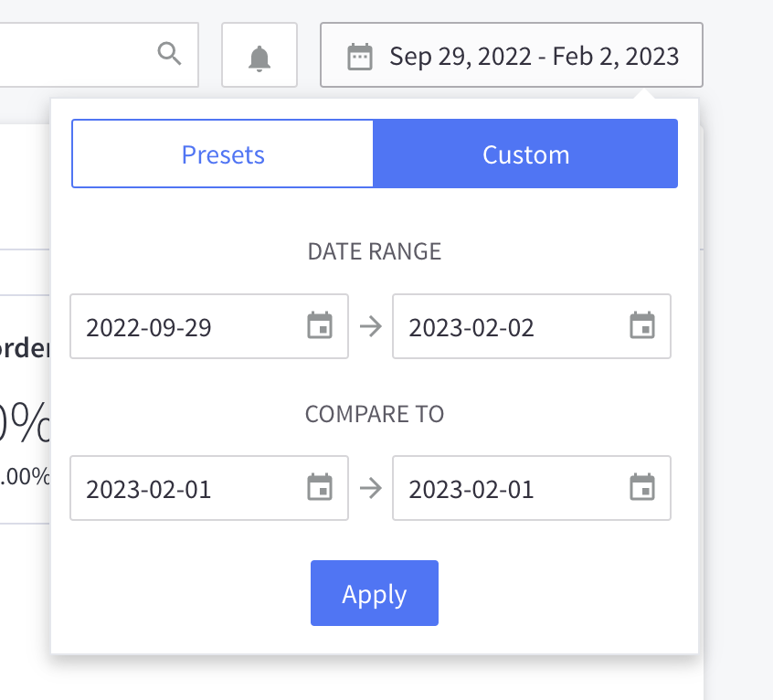
Task: Focus compare-to start field 2023-02-01
Action: pos(183,489)
